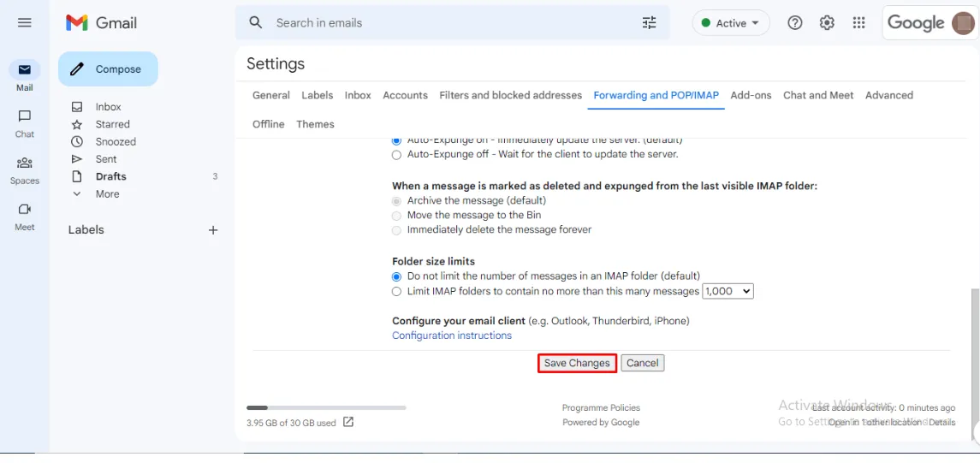
Task: Open Spaces from the left sidebar
Action: click(25, 169)
